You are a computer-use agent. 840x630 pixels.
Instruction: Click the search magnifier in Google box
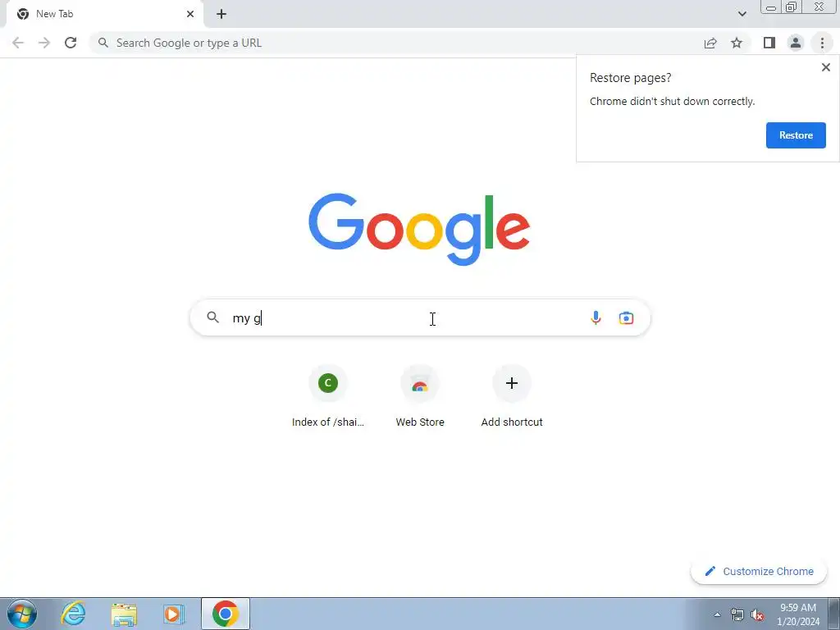(x=212, y=317)
